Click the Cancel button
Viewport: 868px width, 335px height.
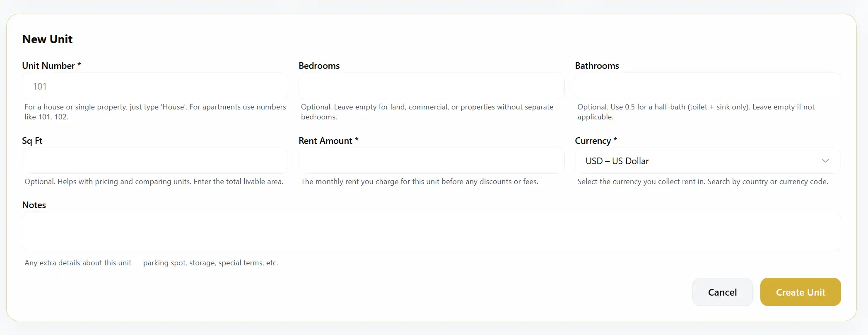722,292
